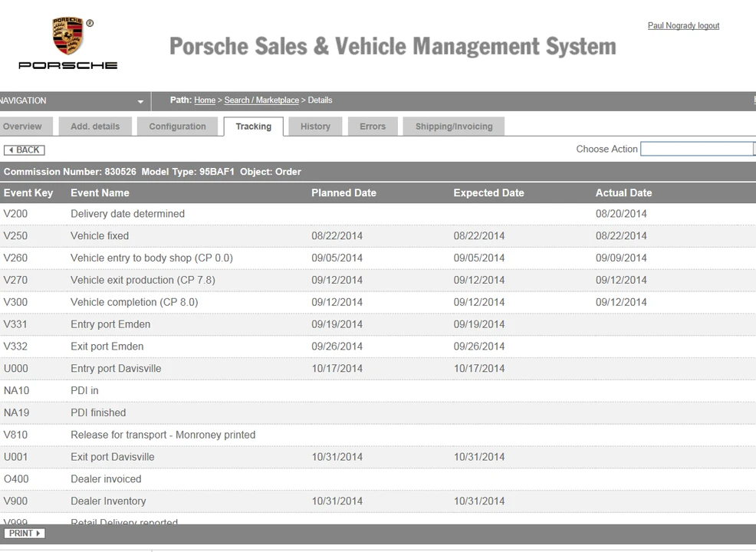Click actual date 08/20/2014 for V200
This screenshot has height=552, width=756.
(x=621, y=214)
